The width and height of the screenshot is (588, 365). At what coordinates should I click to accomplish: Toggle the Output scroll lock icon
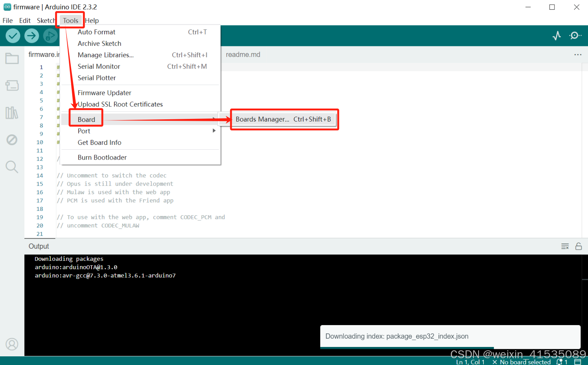[x=579, y=246]
